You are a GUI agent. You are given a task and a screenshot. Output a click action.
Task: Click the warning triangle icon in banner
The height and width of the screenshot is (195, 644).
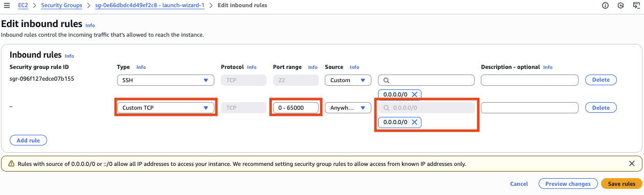pos(11,164)
